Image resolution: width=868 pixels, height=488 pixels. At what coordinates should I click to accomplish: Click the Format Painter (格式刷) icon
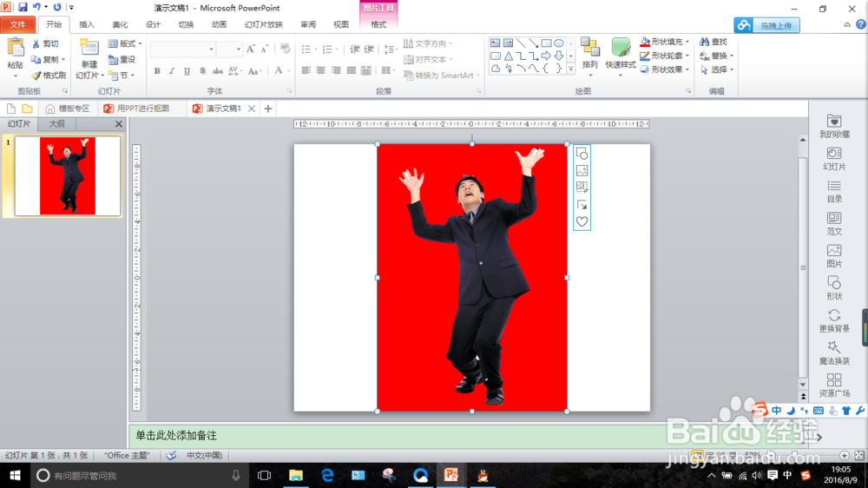point(36,76)
